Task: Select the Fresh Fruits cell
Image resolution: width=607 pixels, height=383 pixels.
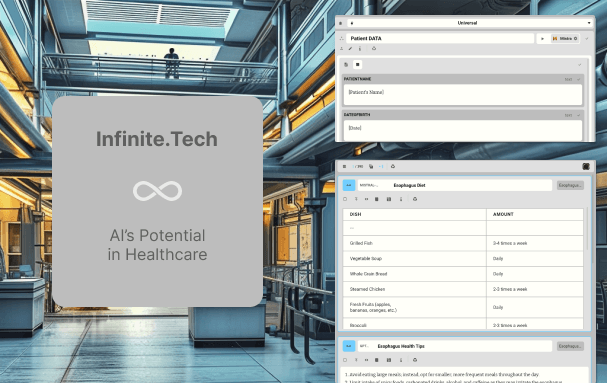Action: point(415,307)
